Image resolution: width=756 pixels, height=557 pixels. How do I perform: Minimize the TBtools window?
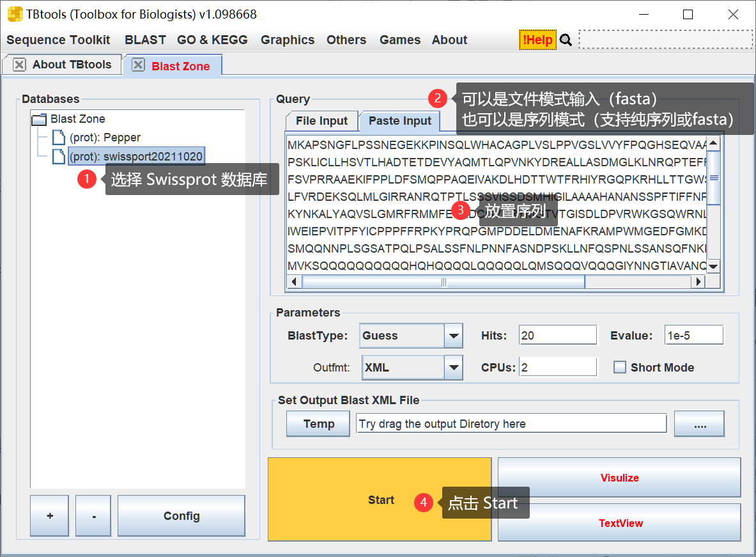(x=644, y=15)
